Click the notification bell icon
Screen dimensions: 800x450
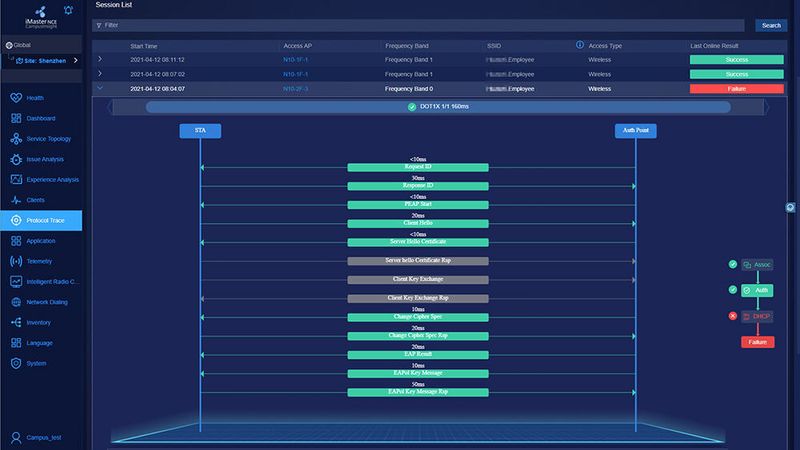click(x=67, y=12)
